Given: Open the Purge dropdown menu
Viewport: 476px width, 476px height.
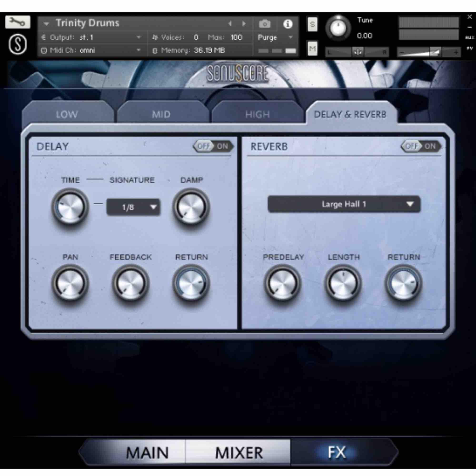Looking at the screenshot, I should pos(275,37).
